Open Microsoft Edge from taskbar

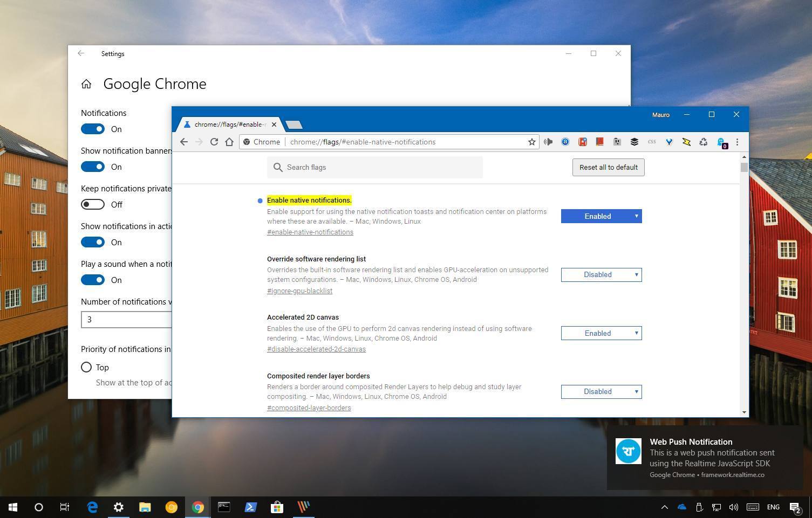(x=92, y=507)
